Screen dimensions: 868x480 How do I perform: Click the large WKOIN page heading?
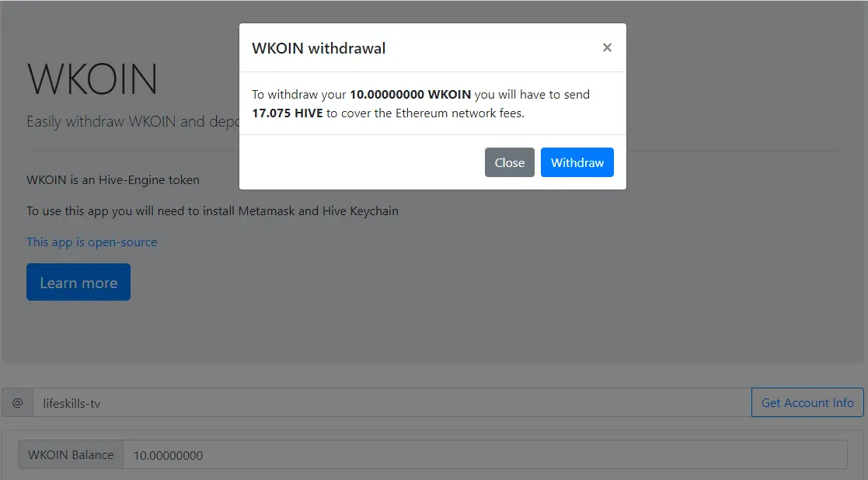click(92, 78)
